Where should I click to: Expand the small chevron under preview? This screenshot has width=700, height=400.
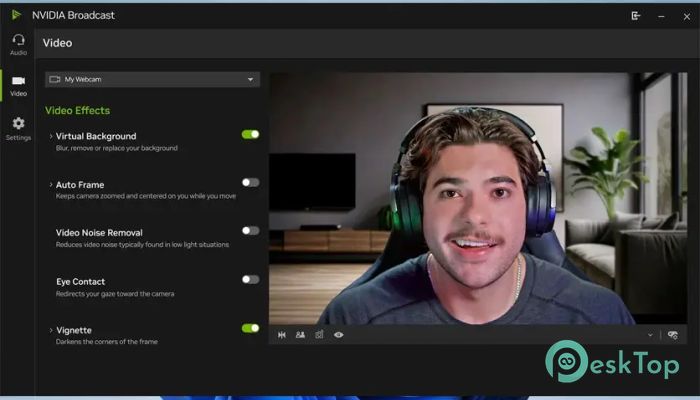click(650, 335)
